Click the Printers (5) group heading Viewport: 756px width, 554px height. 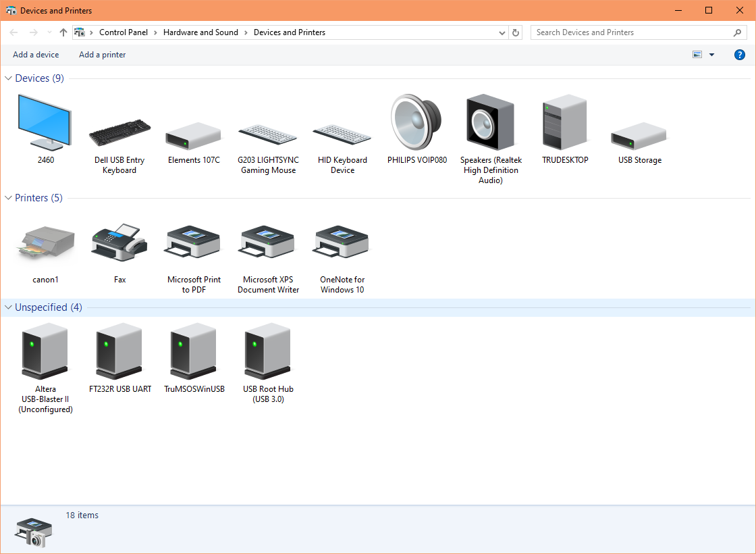tap(38, 198)
